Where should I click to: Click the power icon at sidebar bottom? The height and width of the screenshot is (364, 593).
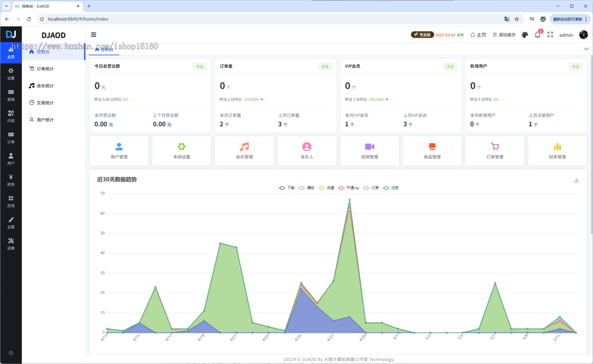[11, 353]
